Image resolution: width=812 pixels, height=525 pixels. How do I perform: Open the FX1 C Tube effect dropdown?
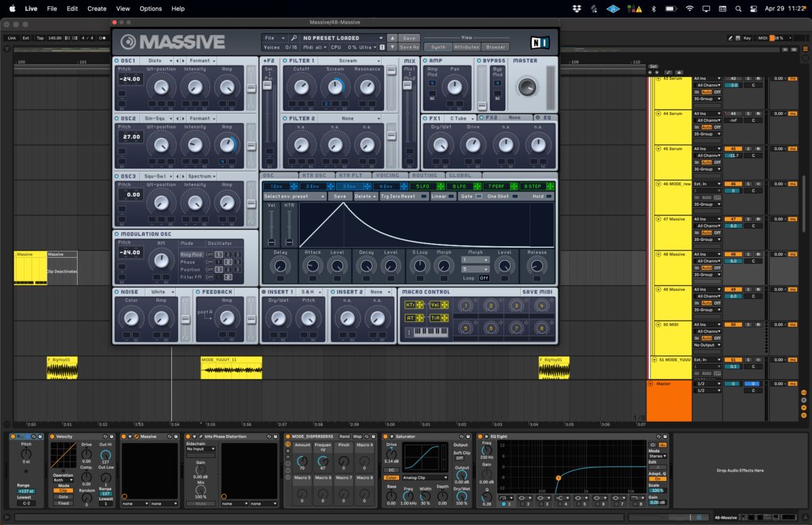coord(461,118)
